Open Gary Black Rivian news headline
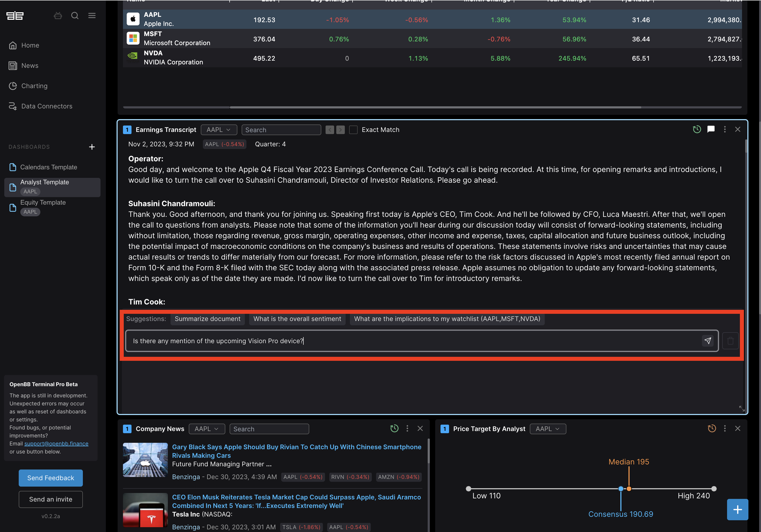Screen dimensions: 761x532 click(297, 451)
